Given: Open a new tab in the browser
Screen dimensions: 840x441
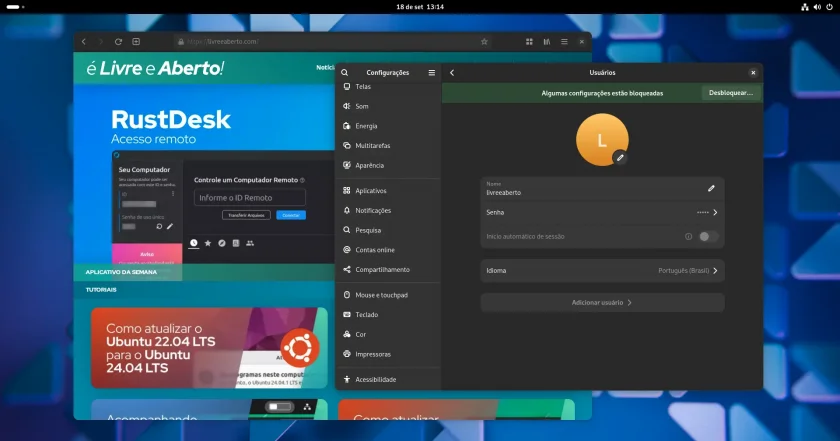Looking at the screenshot, I should [136, 41].
